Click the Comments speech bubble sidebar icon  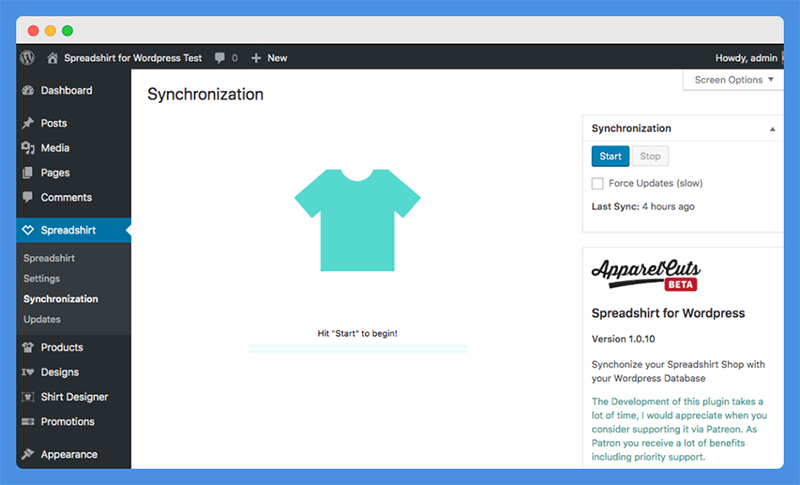click(x=28, y=197)
